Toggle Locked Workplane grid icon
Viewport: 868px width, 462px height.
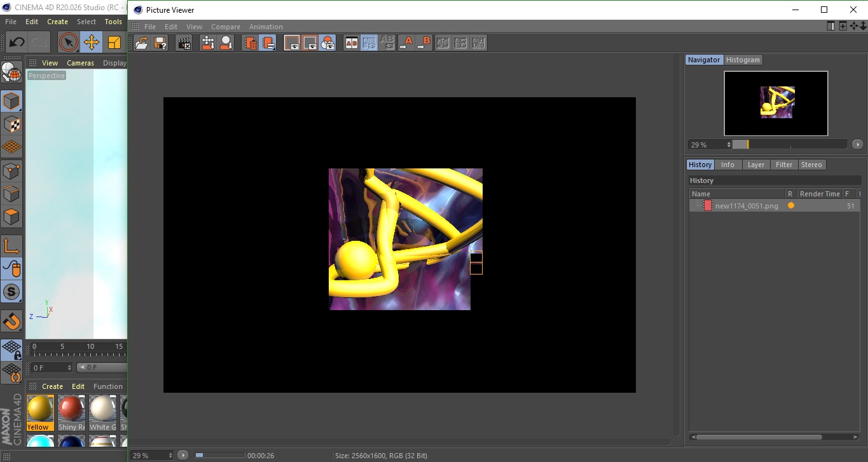pyautogui.click(x=11, y=350)
